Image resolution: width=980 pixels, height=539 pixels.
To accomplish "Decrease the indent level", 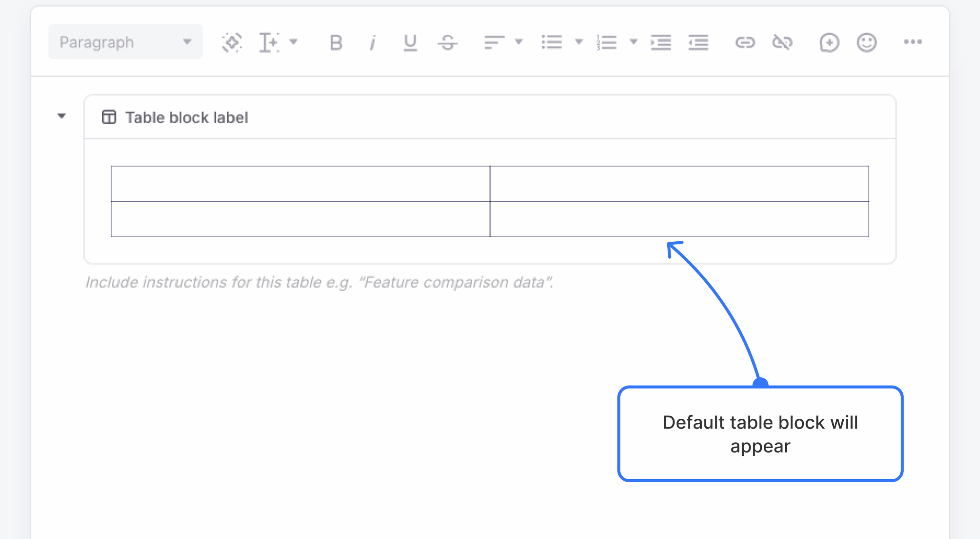I will [x=698, y=43].
